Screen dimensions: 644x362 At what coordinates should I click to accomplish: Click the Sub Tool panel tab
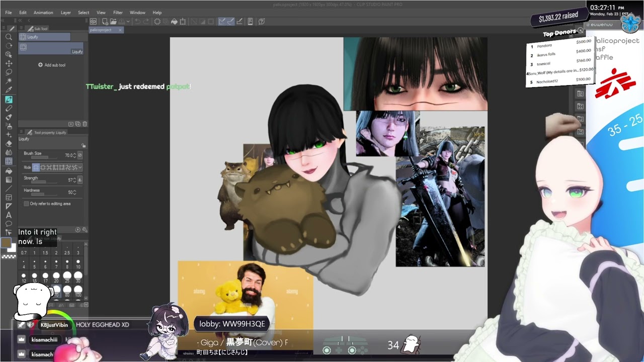coord(38,29)
